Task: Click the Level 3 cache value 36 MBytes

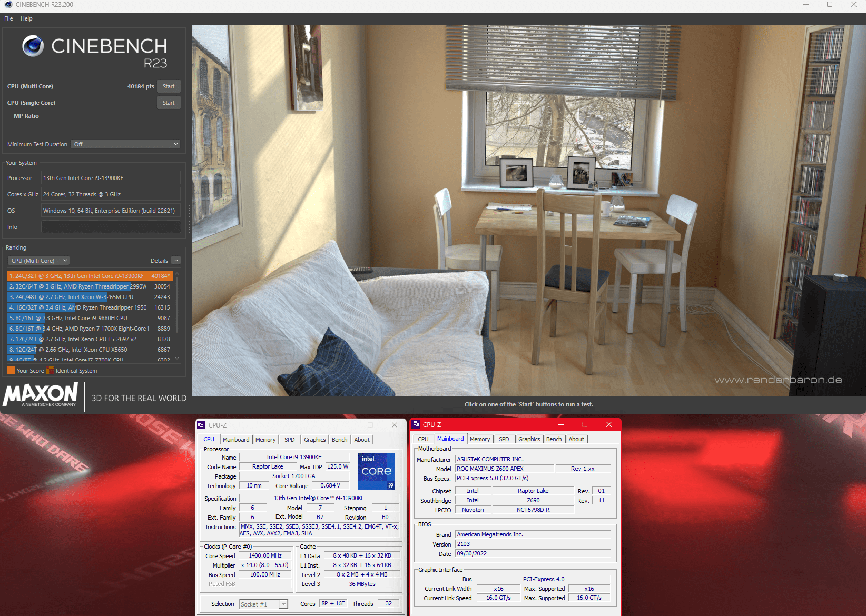Action: [362, 584]
